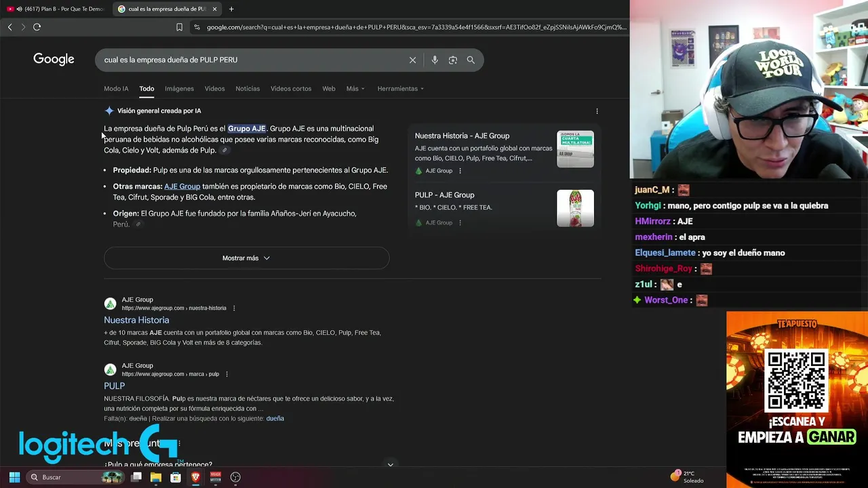Open the 'PULP' search result title

(114, 386)
